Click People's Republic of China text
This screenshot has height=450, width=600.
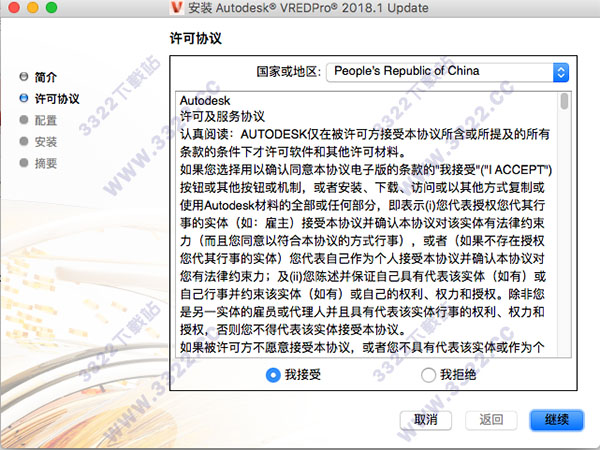coord(407,71)
